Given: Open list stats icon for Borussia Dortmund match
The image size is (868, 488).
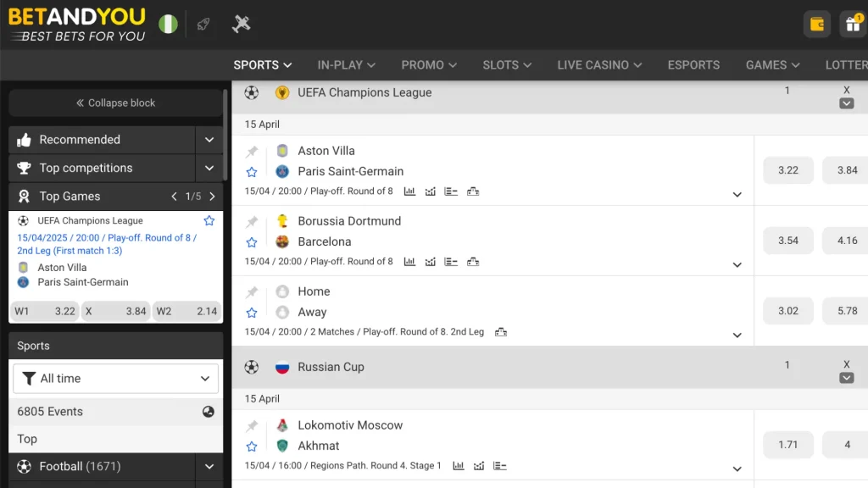Looking at the screenshot, I should pos(451,262).
